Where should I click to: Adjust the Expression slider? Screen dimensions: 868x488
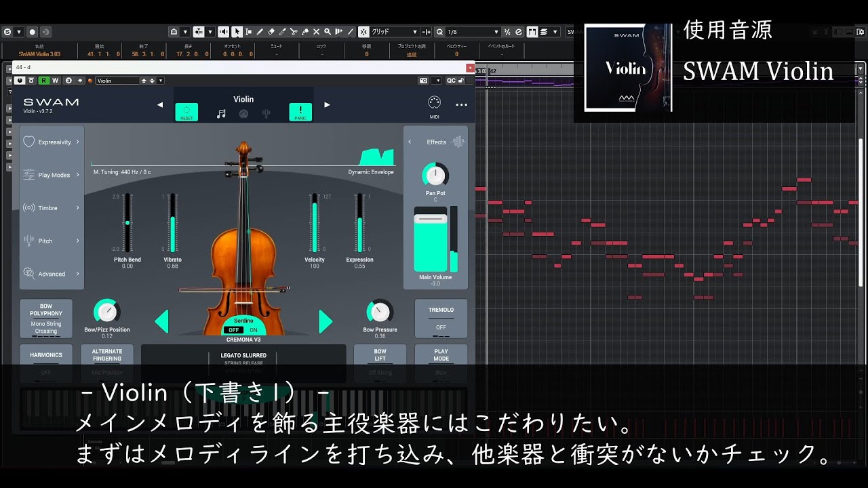pyautogui.click(x=359, y=222)
